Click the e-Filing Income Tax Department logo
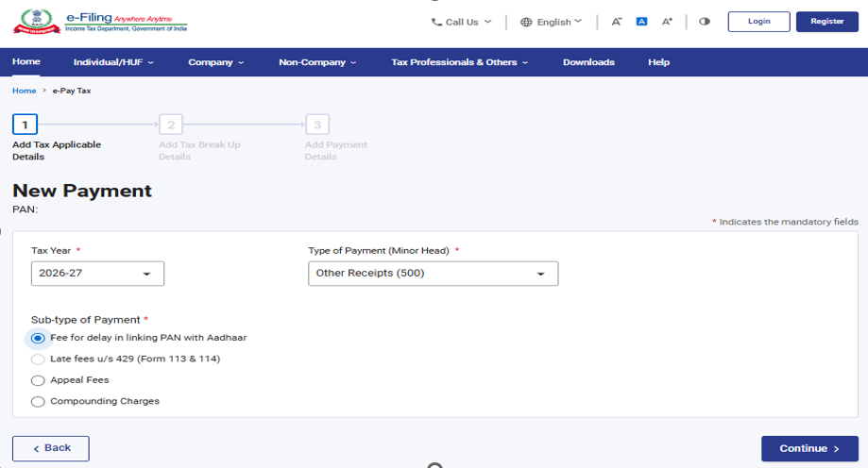Screen dimensions: 868x468 (x=100, y=22)
